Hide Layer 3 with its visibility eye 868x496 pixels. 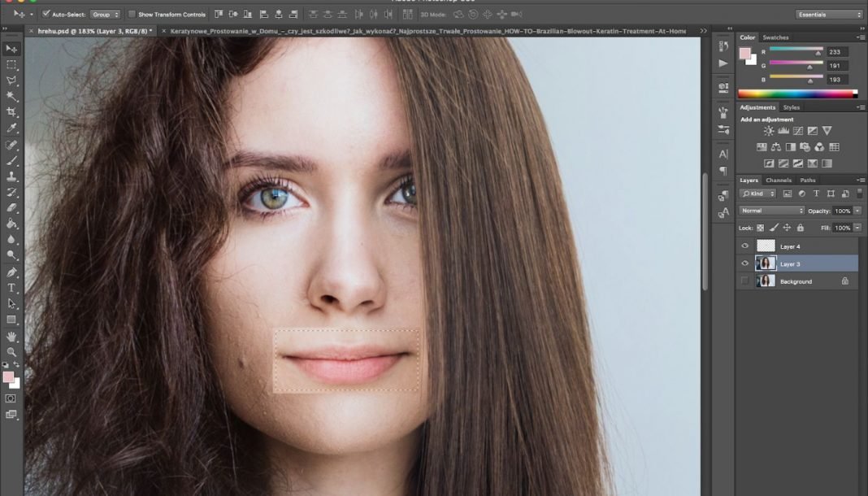tap(744, 263)
